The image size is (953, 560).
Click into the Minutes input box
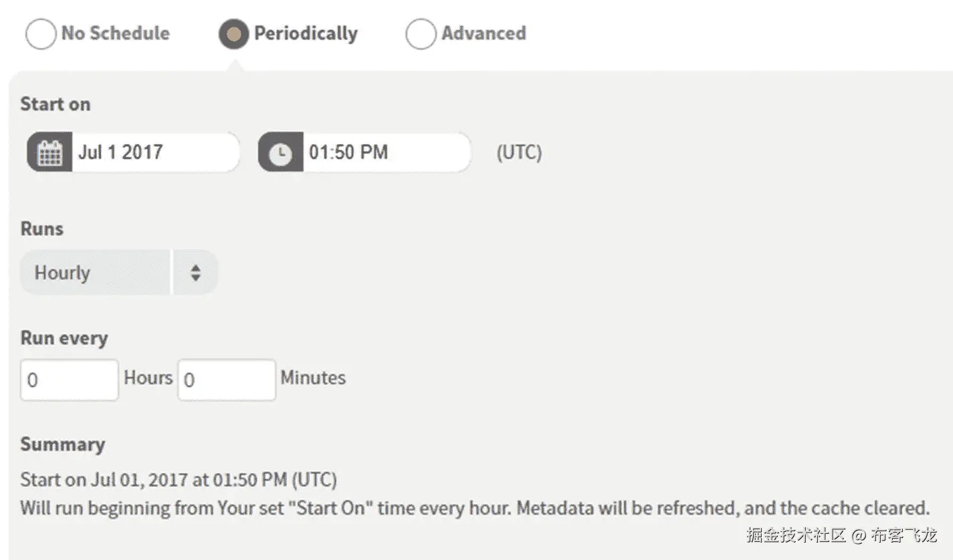(x=227, y=380)
